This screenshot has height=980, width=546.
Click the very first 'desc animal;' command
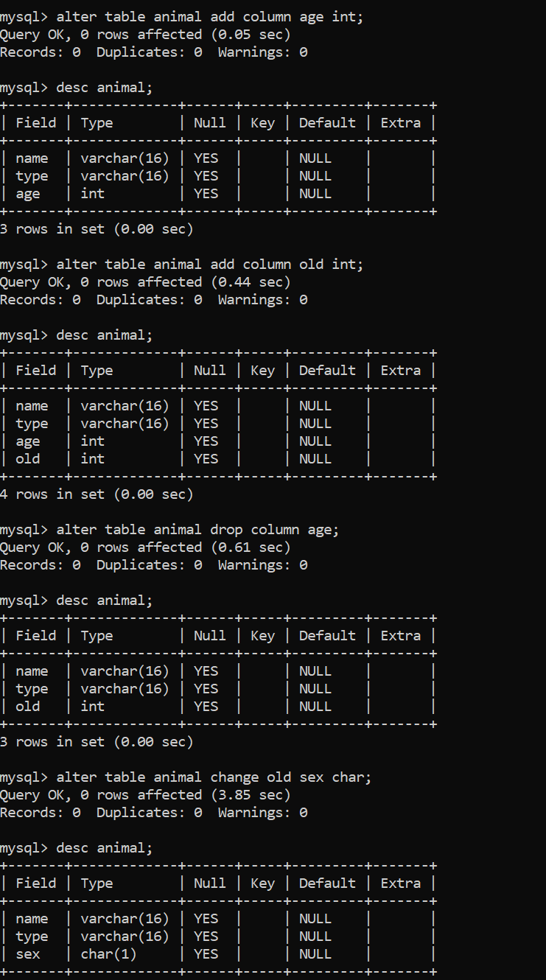tap(77, 88)
